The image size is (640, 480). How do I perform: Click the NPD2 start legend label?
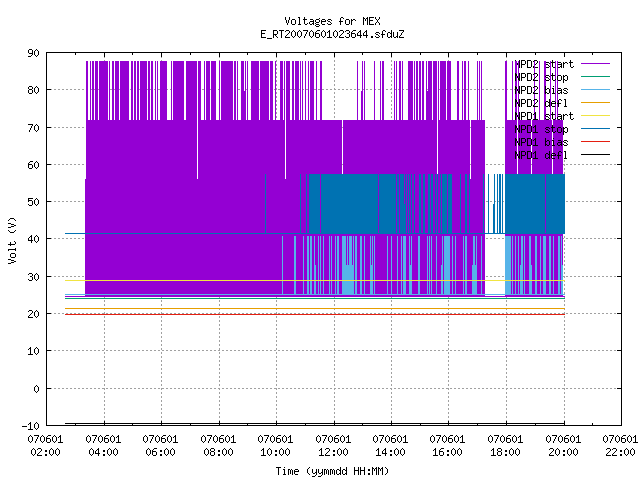[544, 64]
